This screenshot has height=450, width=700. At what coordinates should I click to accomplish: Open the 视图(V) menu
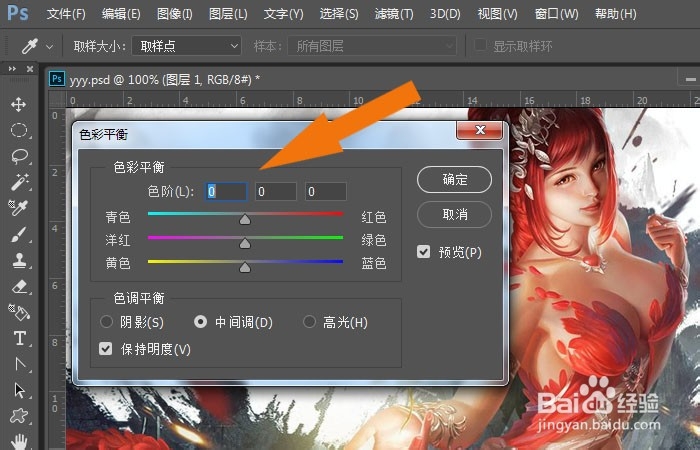point(497,14)
